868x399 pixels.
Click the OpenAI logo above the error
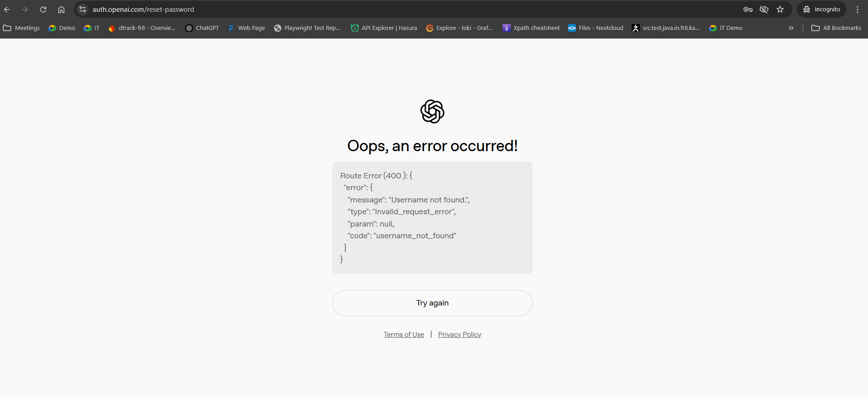(432, 112)
